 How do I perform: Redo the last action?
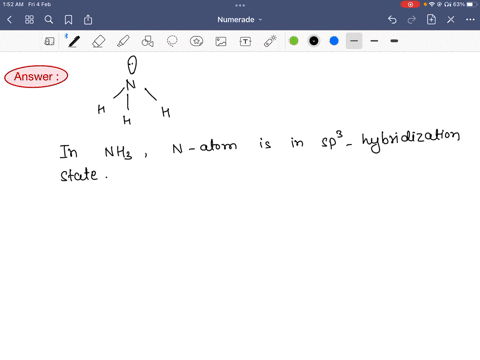click(x=412, y=20)
